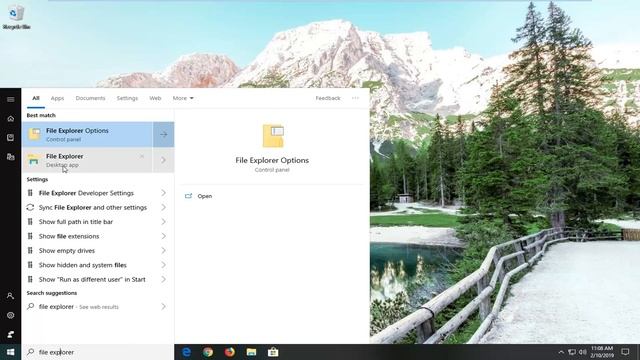
Task: Expand chevron for File Explorer Developer Settings
Action: coord(164,193)
